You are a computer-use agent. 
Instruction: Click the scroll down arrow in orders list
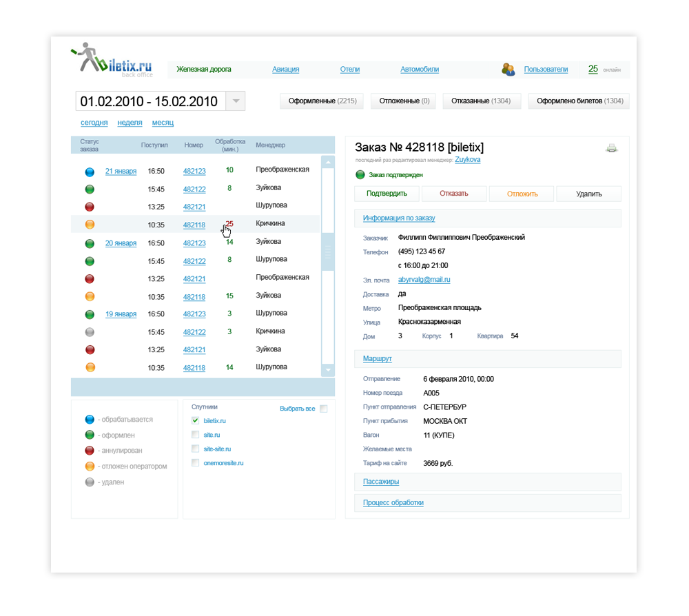click(x=328, y=371)
